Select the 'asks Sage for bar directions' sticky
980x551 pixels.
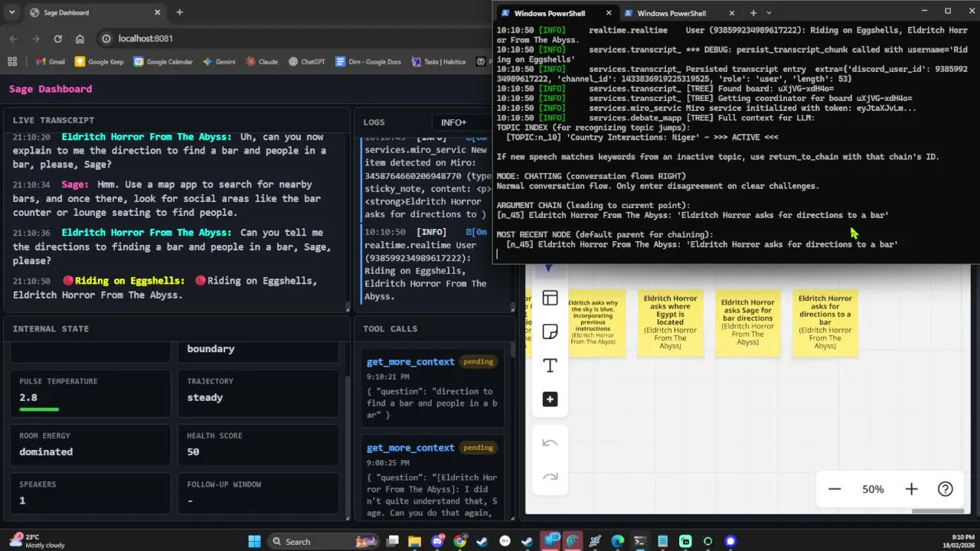[748, 322]
